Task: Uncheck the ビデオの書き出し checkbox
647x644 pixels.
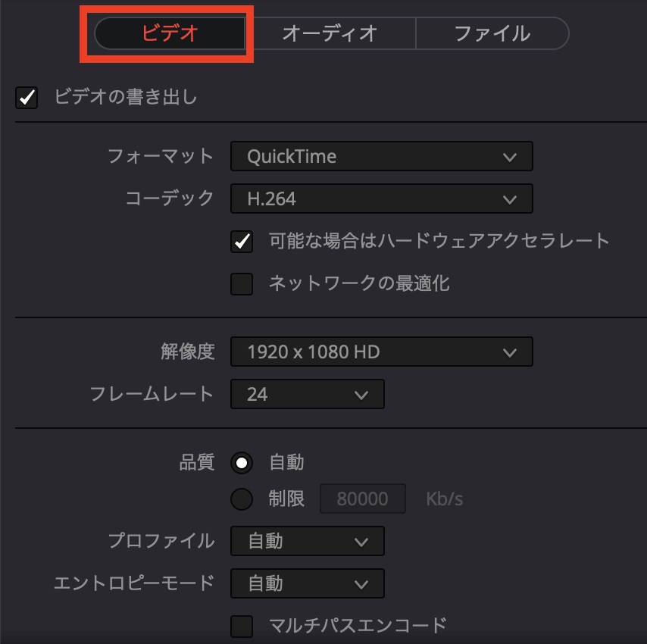Action: click(27, 98)
